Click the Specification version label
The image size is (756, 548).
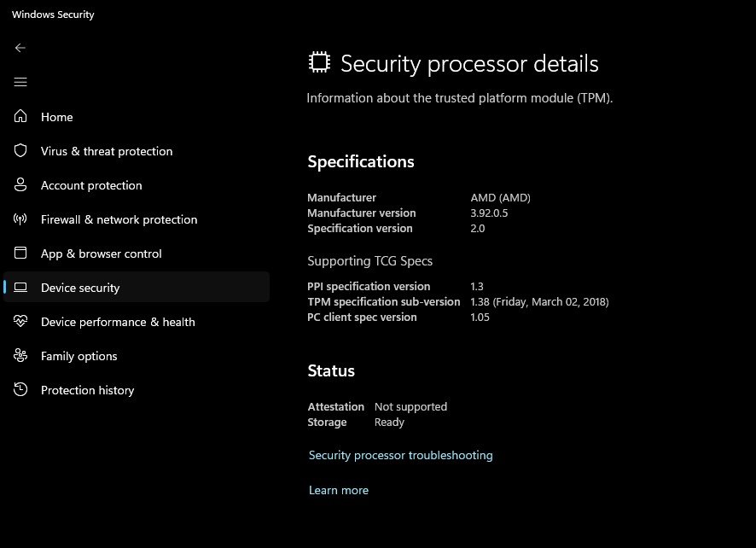[360, 228]
